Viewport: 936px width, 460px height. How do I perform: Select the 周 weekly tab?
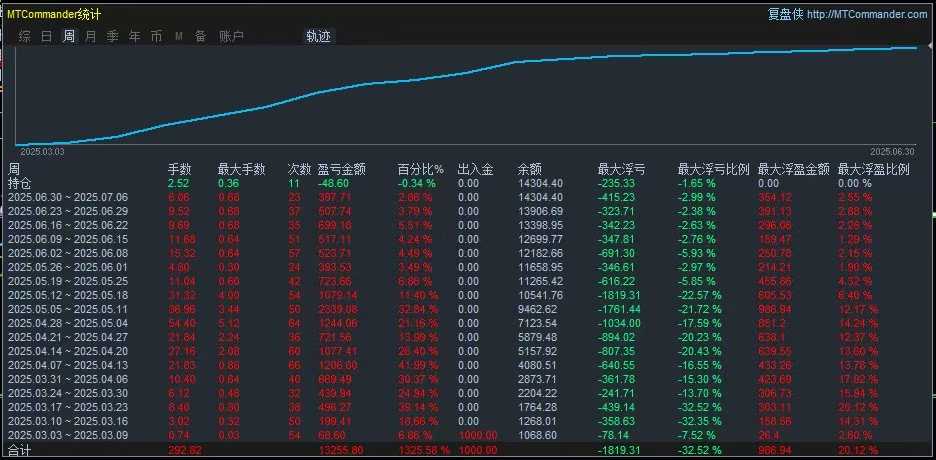point(69,36)
